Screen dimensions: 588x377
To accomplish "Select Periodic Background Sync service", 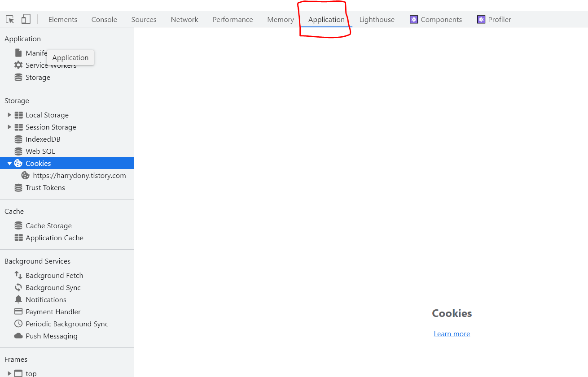I will (x=67, y=324).
